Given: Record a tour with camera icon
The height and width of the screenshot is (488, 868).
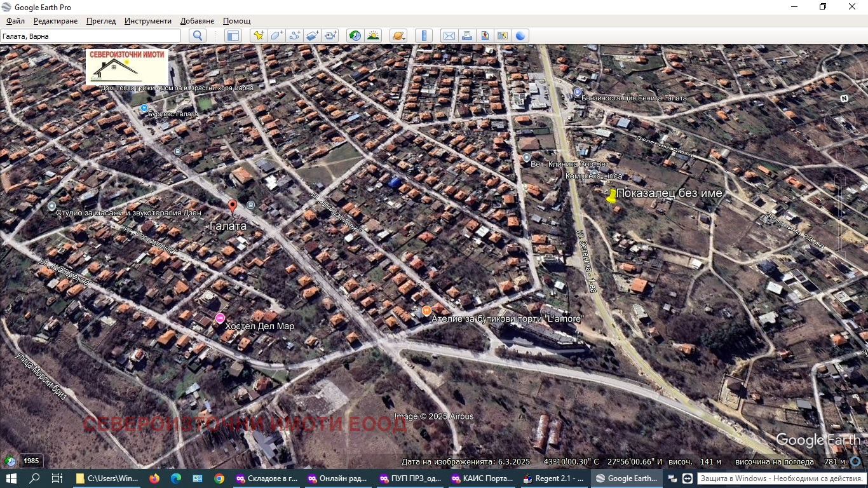Looking at the screenshot, I should tap(330, 36).
